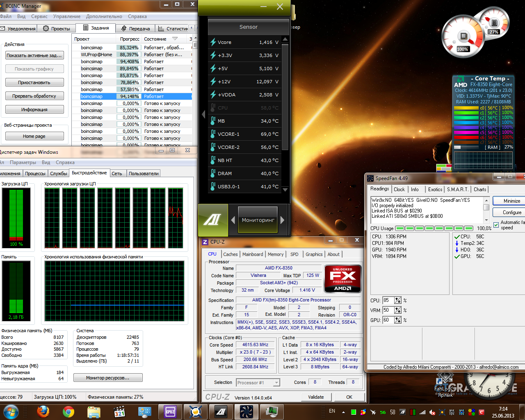Open the S.M.A.R.T. tab in SpeedFan

coord(458,189)
